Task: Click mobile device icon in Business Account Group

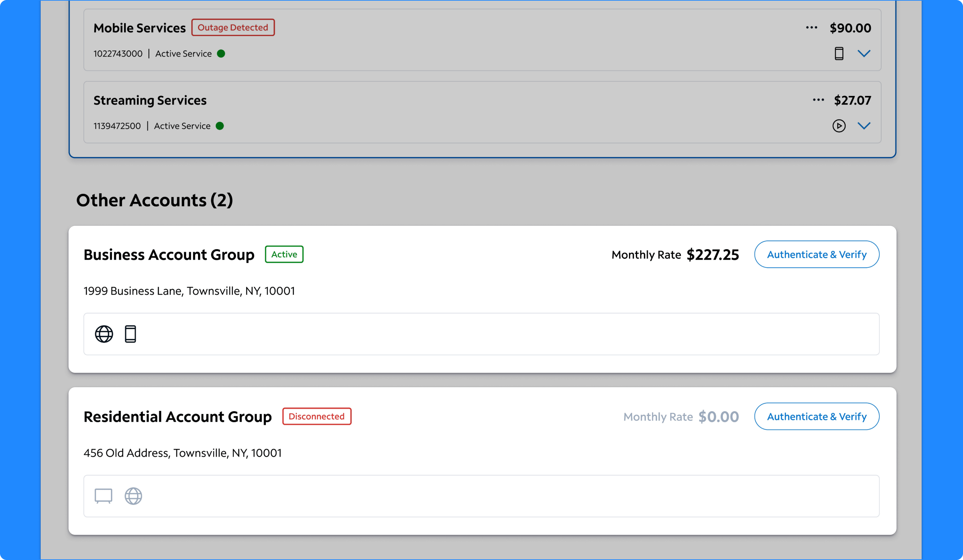Action: click(130, 334)
